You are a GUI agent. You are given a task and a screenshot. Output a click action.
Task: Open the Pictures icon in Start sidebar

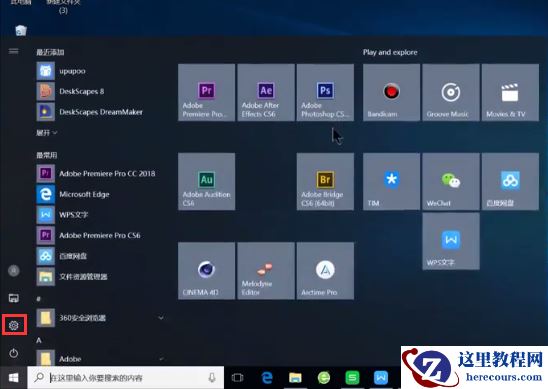coord(14,298)
